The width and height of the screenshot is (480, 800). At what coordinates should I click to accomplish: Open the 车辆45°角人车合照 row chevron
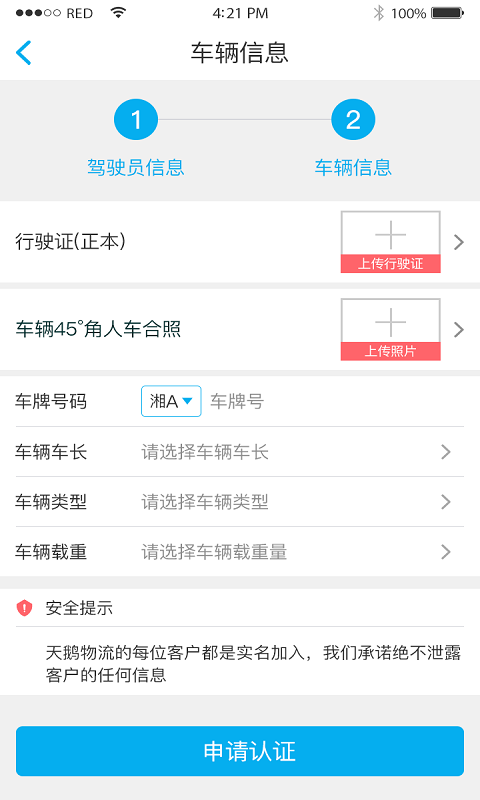point(459,330)
